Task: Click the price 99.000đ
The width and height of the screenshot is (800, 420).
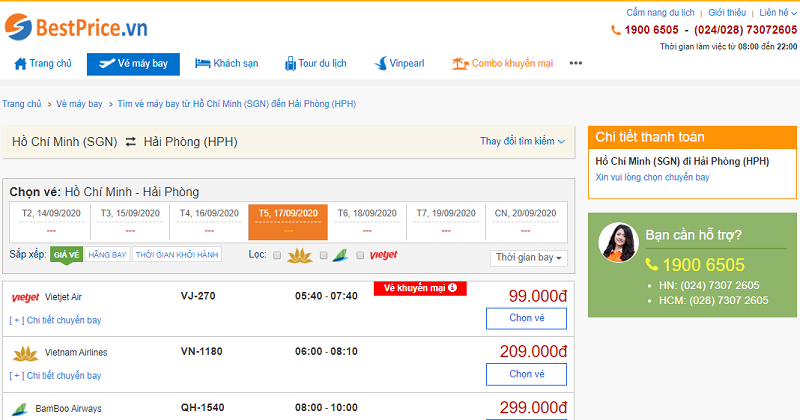Action: click(538, 296)
